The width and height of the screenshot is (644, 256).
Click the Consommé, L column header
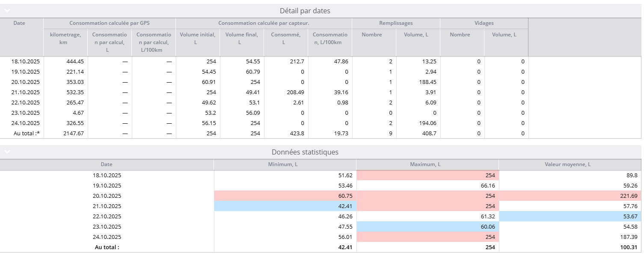[285, 39]
